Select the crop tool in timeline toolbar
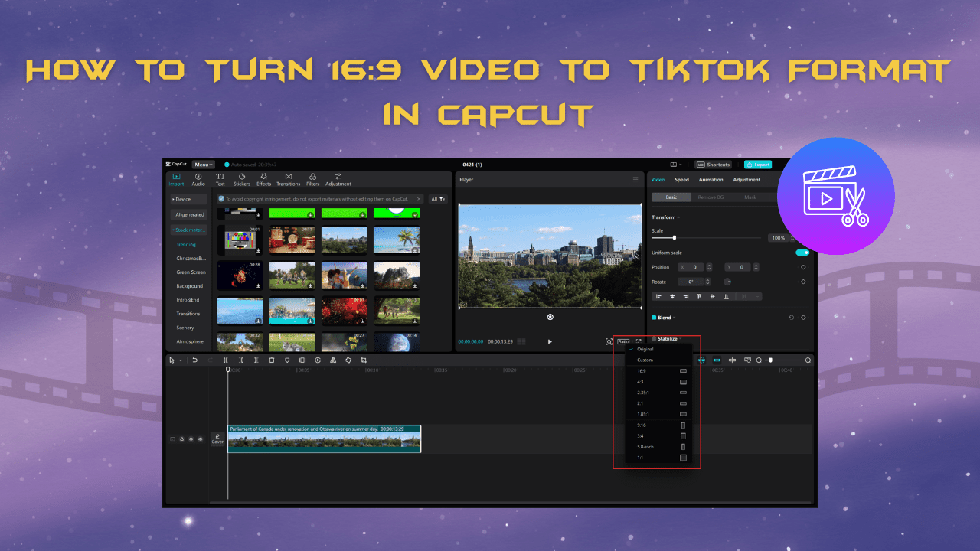 click(364, 360)
